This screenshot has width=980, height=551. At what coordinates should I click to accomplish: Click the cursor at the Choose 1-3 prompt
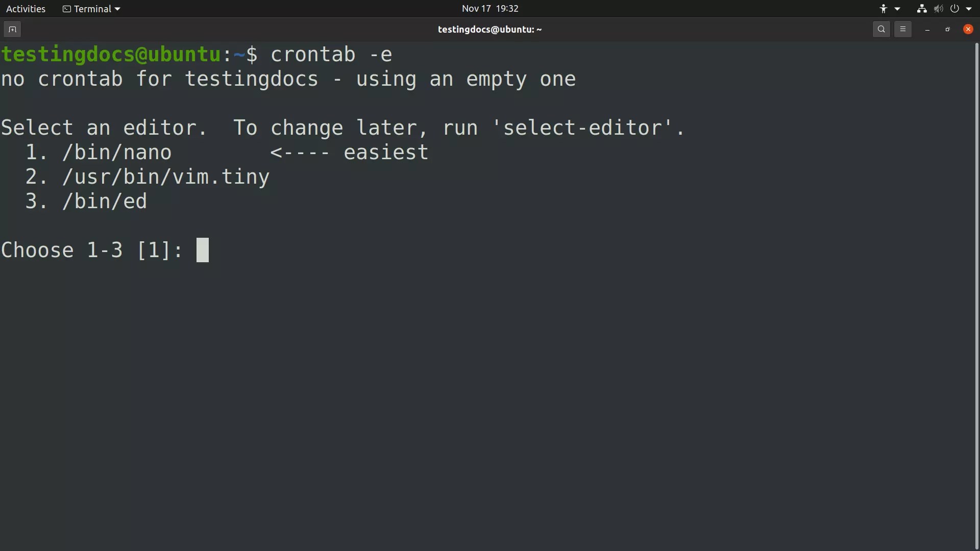click(203, 250)
